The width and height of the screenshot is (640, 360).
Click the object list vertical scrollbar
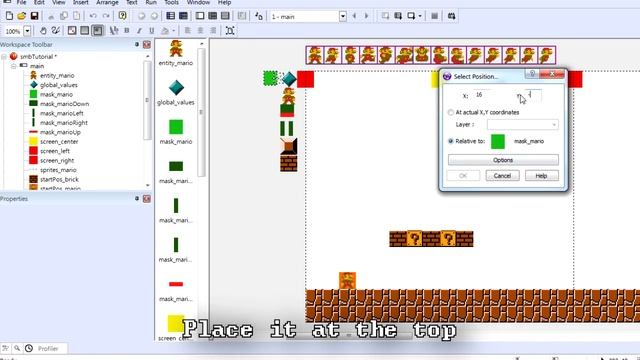coord(201,112)
